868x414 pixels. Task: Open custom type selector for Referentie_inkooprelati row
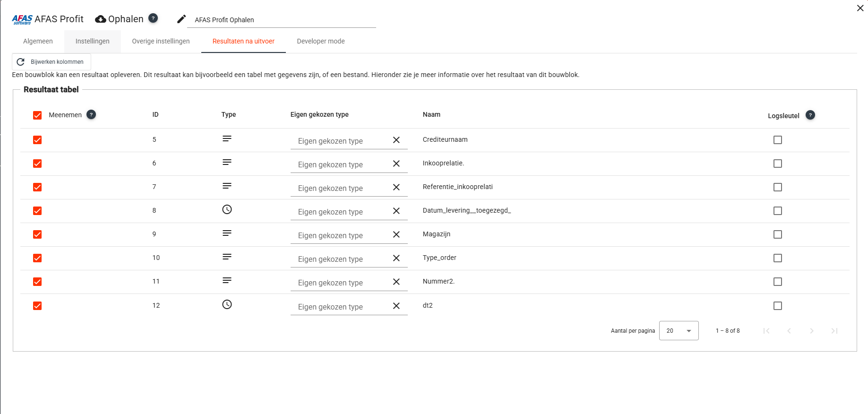[x=340, y=188]
